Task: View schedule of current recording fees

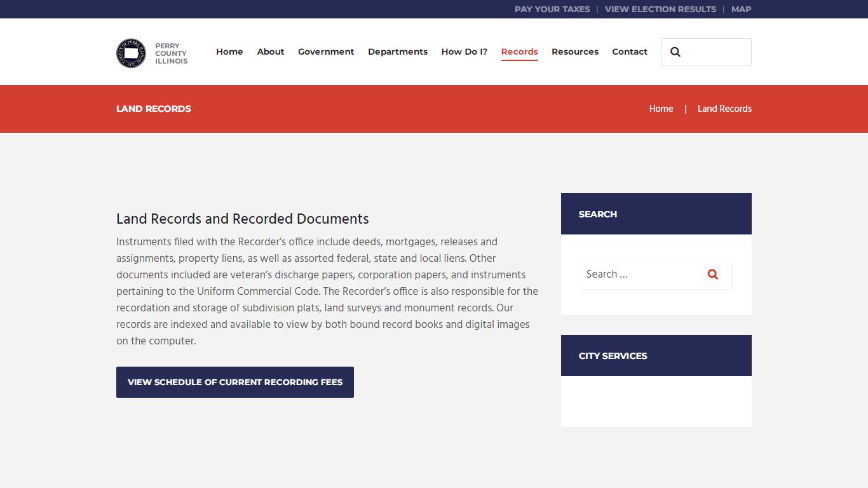Action: pyautogui.click(x=235, y=382)
